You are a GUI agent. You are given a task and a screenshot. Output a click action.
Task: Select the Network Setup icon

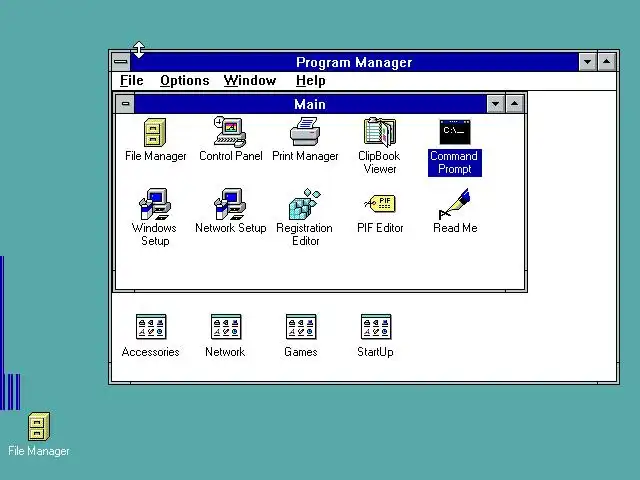pyautogui.click(x=230, y=204)
